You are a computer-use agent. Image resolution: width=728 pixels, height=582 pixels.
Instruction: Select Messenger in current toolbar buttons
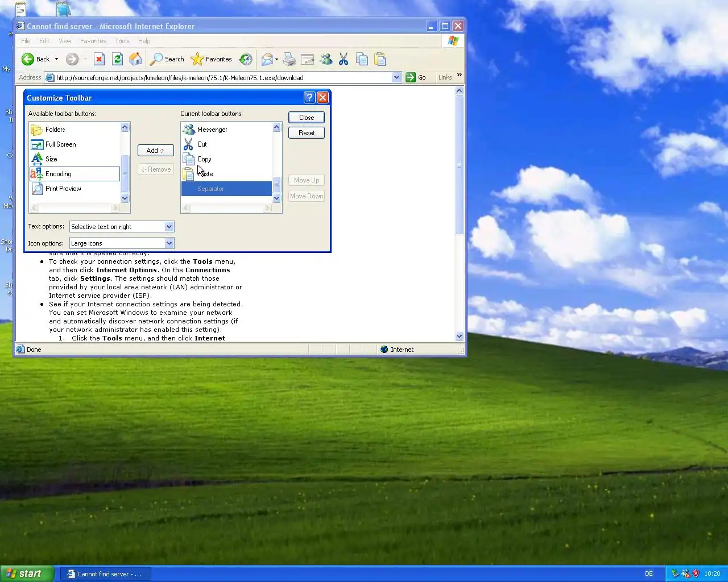pos(226,130)
